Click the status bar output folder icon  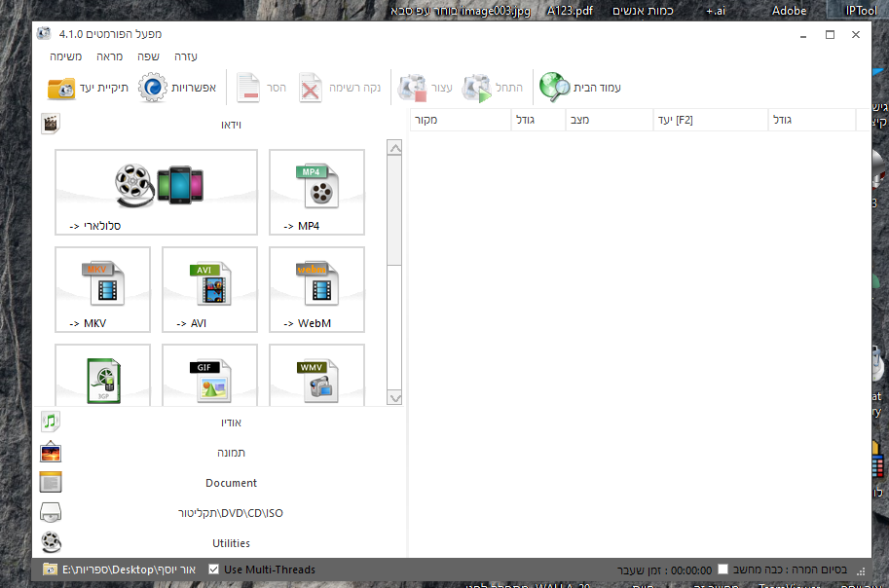[x=50, y=570]
